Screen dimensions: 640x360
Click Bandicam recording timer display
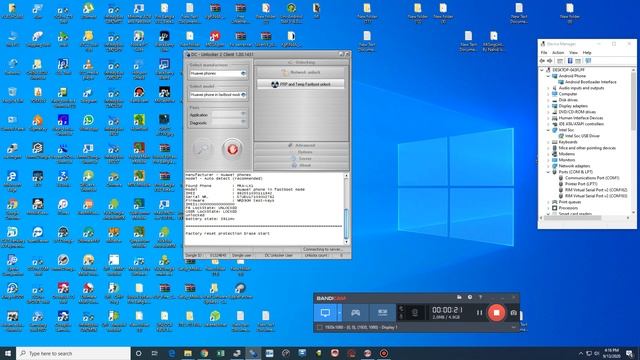coord(447,310)
